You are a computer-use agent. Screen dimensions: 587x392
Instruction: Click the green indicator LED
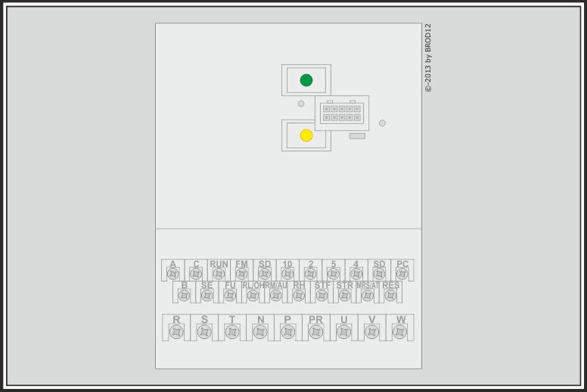pos(306,80)
